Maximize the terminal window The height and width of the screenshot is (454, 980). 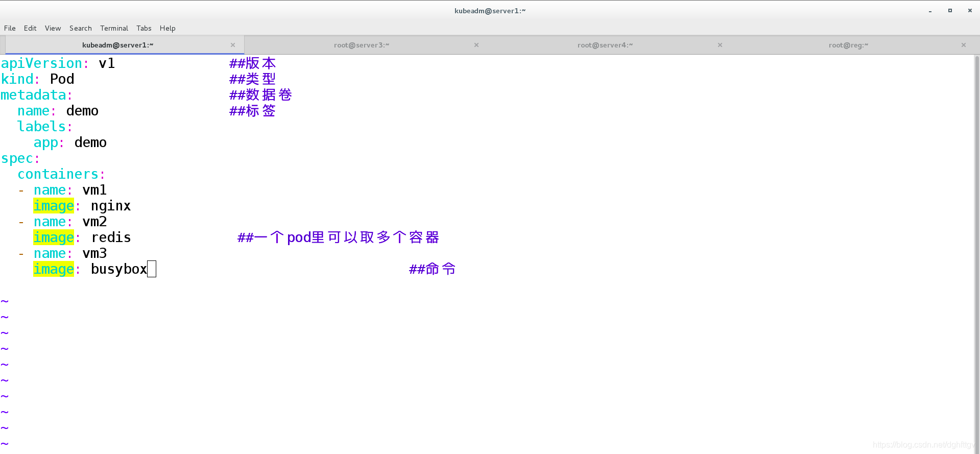coord(950,11)
